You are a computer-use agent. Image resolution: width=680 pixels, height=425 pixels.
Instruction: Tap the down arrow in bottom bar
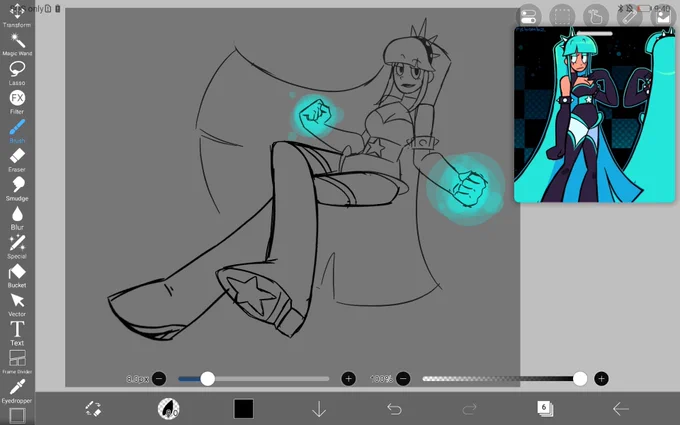tap(319, 409)
